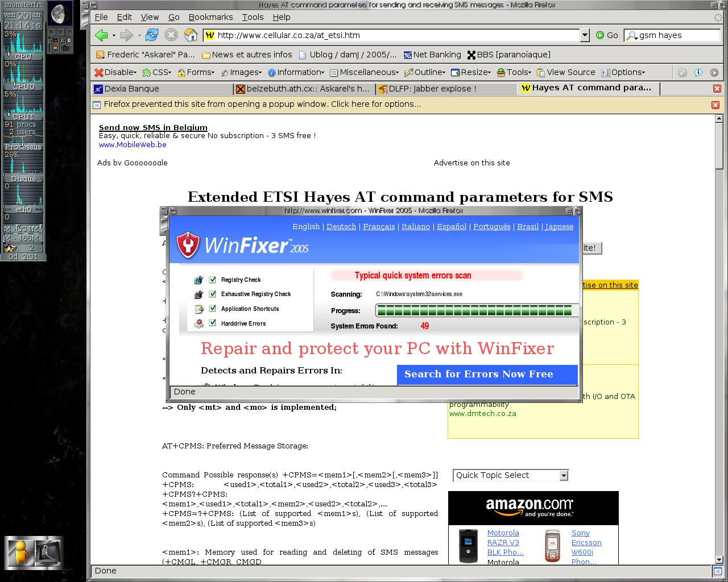Open the Quick Topic Select dropdown

(x=510, y=475)
